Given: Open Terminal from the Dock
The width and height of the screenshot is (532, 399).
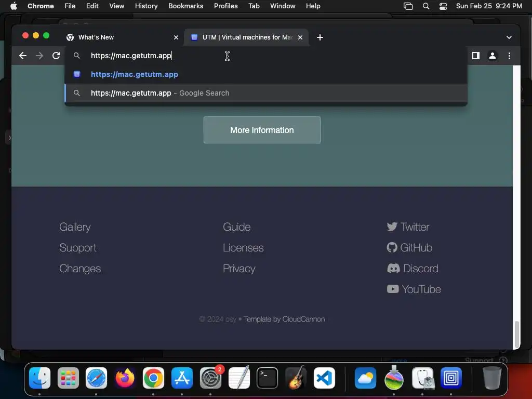Looking at the screenshot, I should pos(268,378).
